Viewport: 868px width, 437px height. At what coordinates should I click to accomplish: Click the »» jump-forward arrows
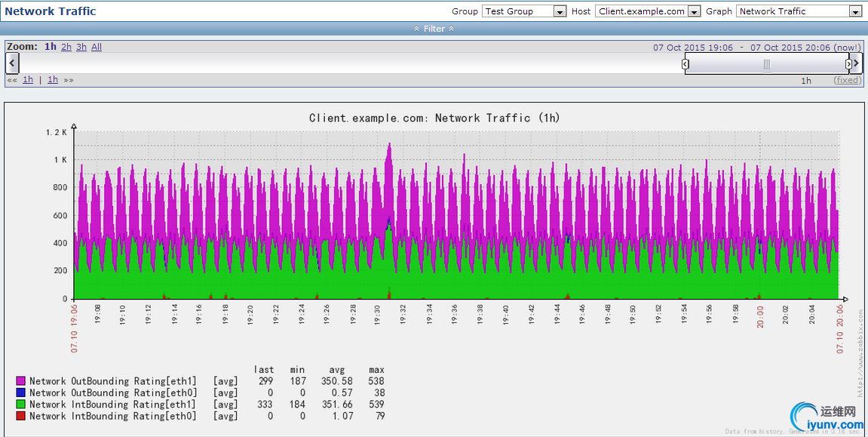click(x=69, y=80)
